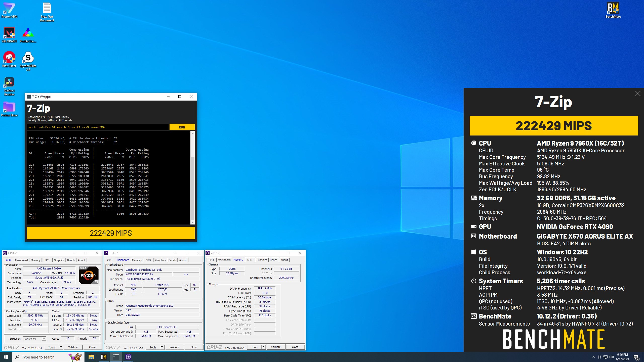Viewport: 644px width, 362px height.
Task: Open Bench tab in CPU-Z CPU window
Action: 71,260
